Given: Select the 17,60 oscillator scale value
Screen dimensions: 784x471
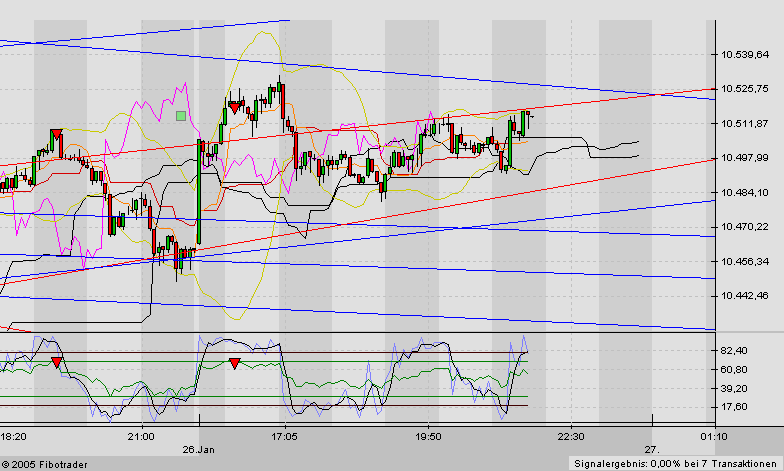Looking at the screenshot, I should tap(735, 407).
